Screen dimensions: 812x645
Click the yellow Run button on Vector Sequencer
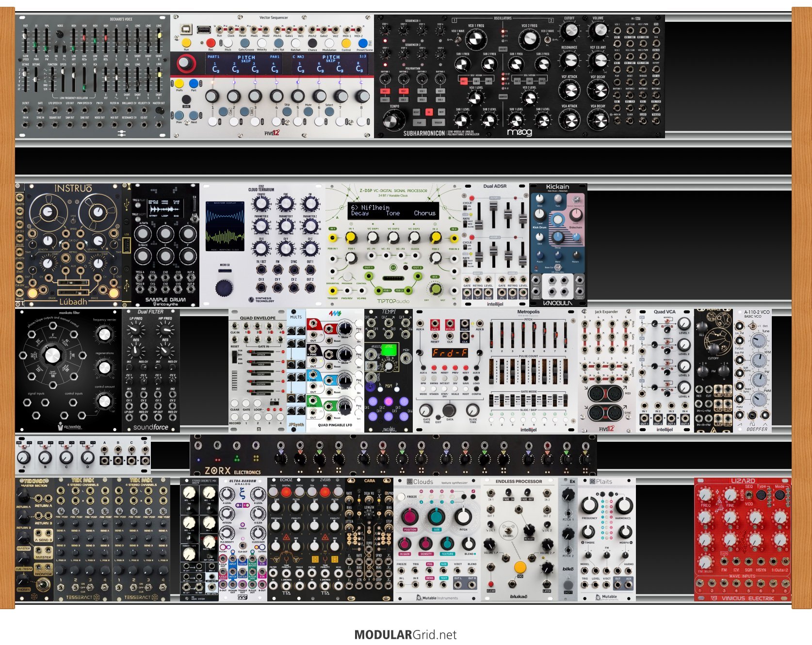[186, 43]
